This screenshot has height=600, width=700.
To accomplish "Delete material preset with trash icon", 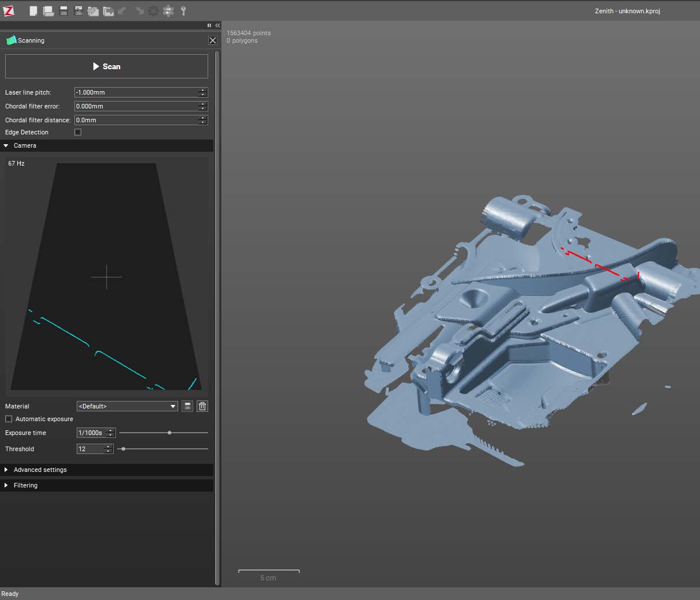I will pyautogui.click(x=202, y=406).
